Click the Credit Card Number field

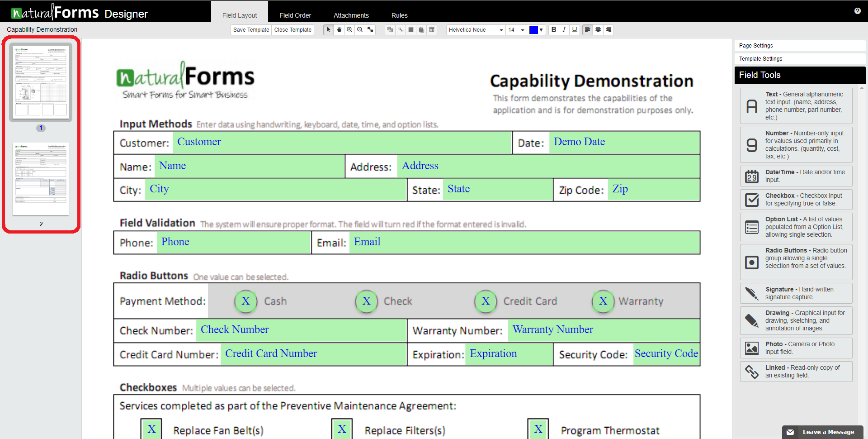coord(313,354)
